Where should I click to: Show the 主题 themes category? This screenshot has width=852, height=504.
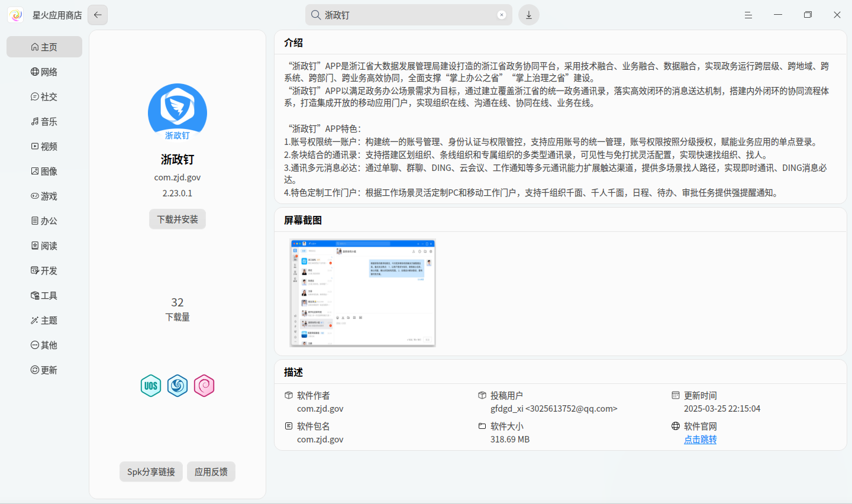pos(44,320)
